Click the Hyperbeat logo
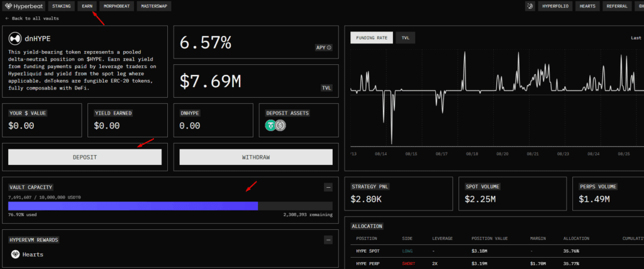644x269 pixels. (x=25, y=6)
